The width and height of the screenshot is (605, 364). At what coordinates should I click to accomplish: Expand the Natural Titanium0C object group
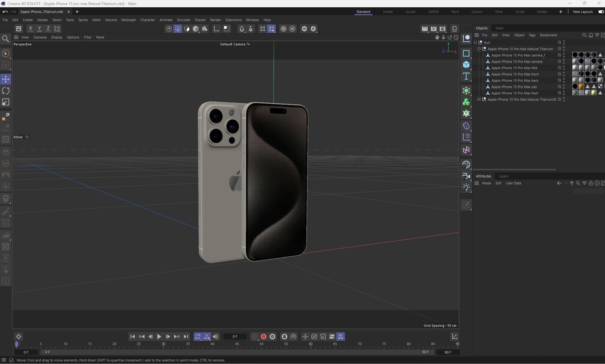pos(479,99)
